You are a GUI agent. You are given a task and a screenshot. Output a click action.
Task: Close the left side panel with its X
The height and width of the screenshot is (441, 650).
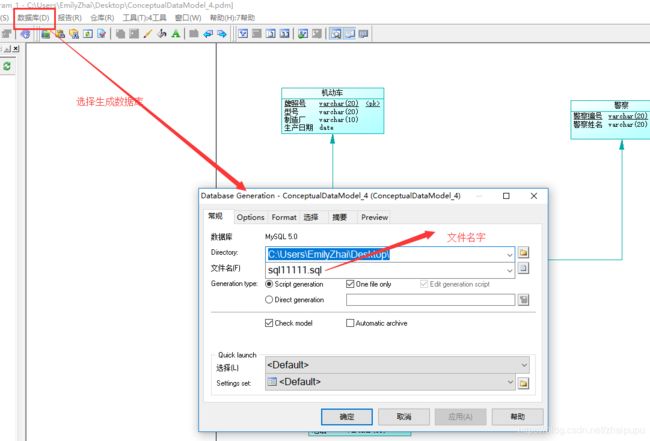(x=16, y=48)
